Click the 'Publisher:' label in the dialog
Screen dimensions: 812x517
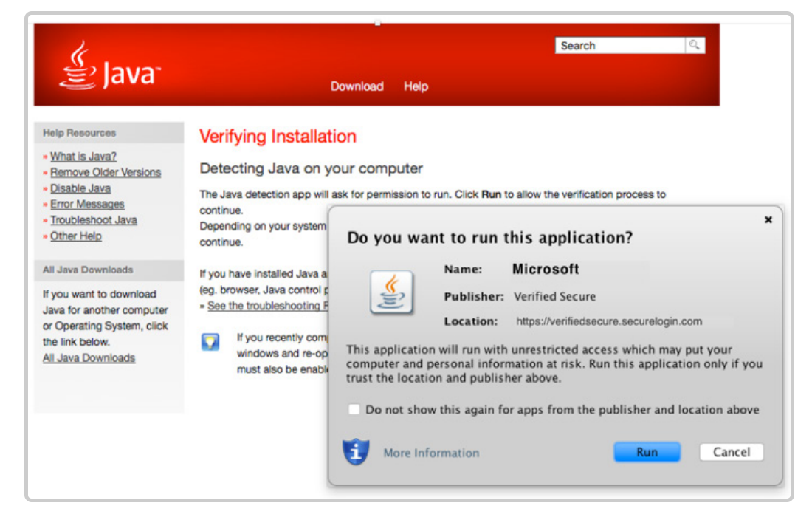[x=474, y=296]
